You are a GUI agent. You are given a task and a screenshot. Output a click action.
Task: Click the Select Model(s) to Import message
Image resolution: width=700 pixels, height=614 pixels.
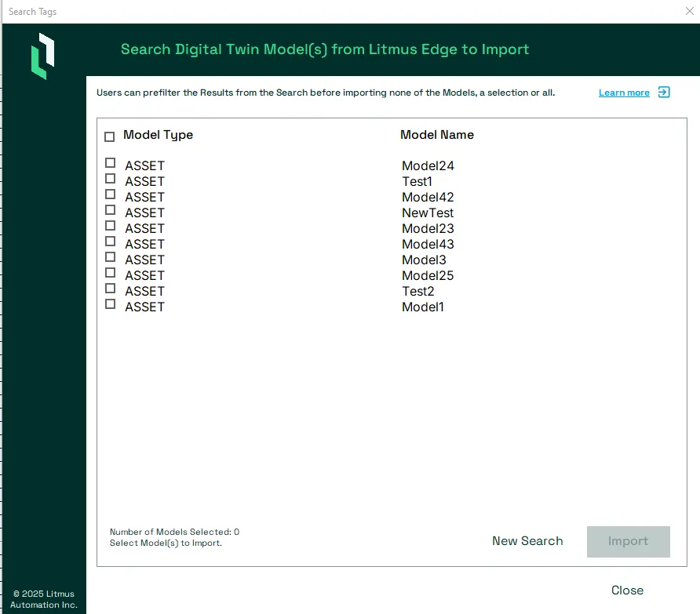166,543
